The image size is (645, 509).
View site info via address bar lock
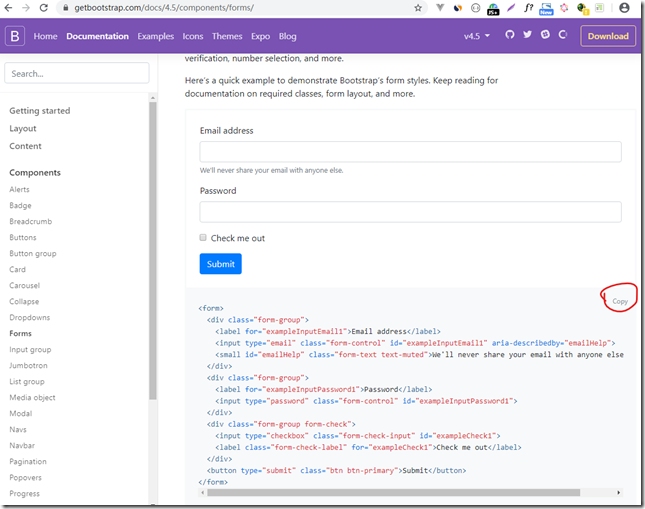click(x=65, y=8)
